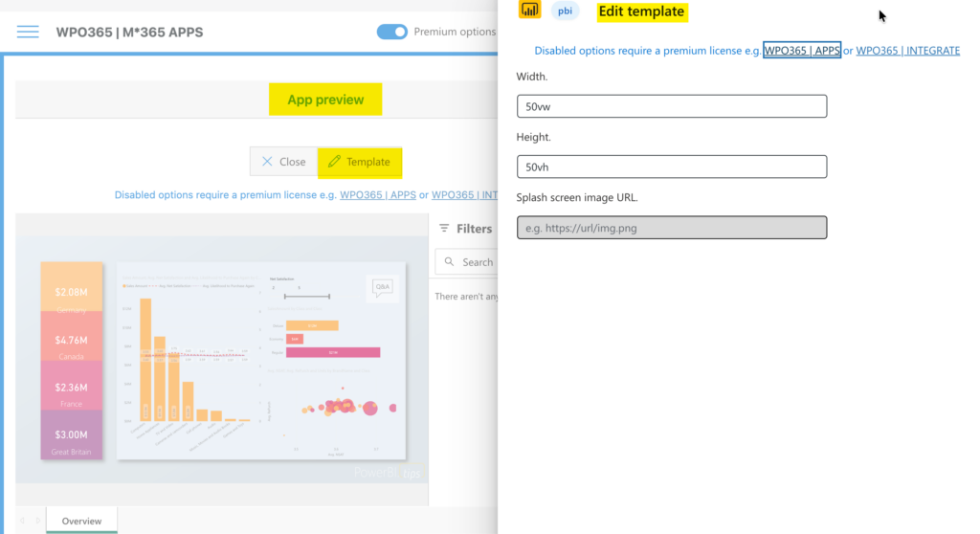The image size is (980, 534).
Task: Click the Template edit button
Action: (360, 162)
